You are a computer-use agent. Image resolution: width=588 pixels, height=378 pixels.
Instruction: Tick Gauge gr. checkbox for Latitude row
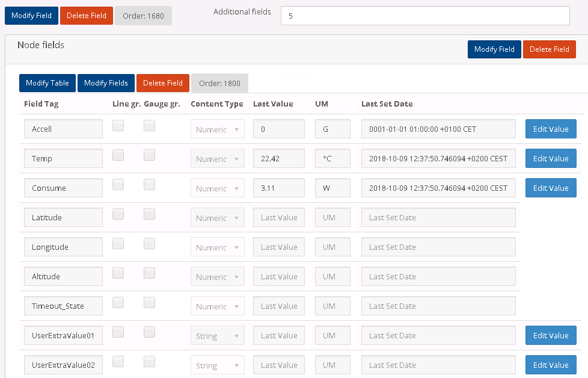[149, 214]
